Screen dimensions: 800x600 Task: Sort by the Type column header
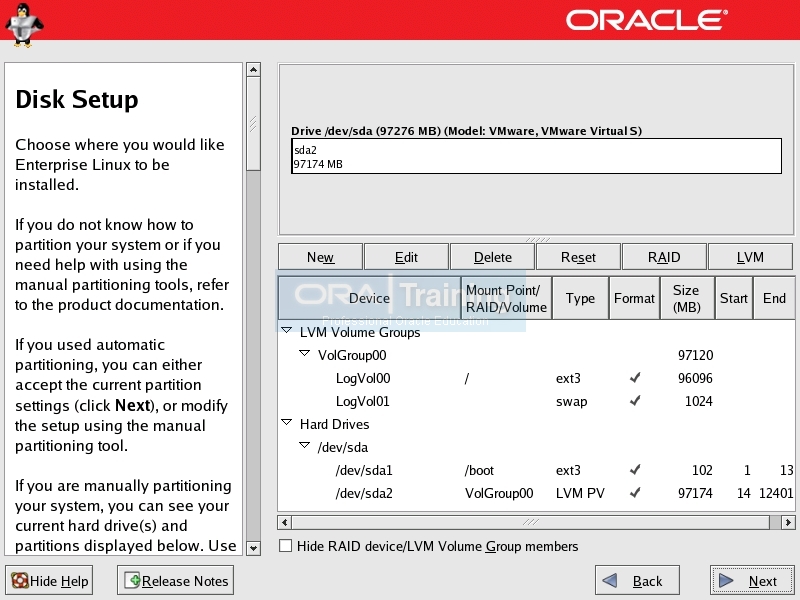(x=580, y=298)
